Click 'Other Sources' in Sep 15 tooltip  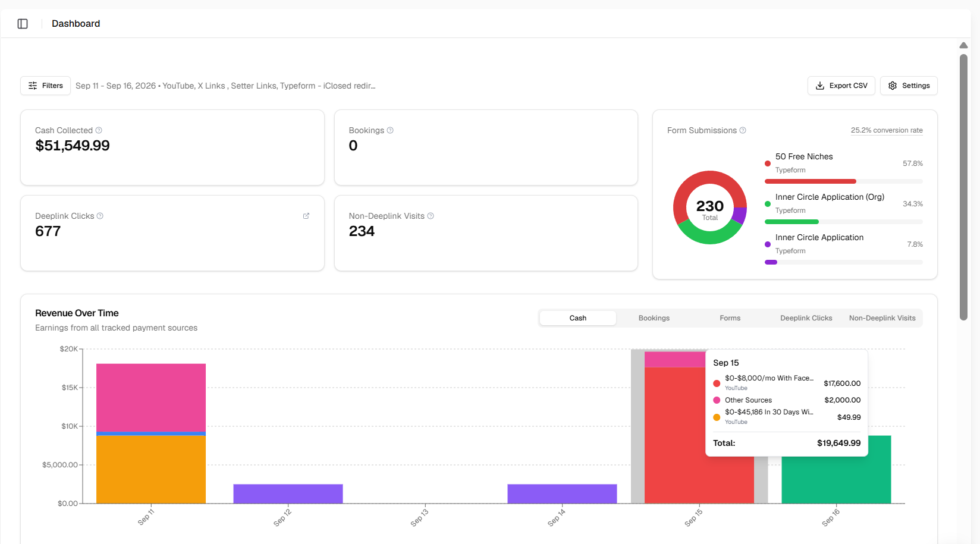tap(748, 400)
